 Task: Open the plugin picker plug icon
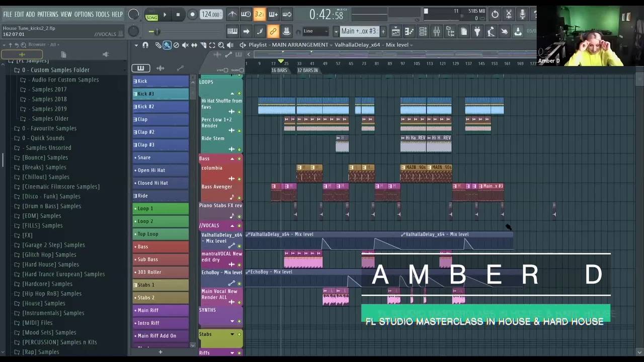pyautogui.click(x=477, y=32)
